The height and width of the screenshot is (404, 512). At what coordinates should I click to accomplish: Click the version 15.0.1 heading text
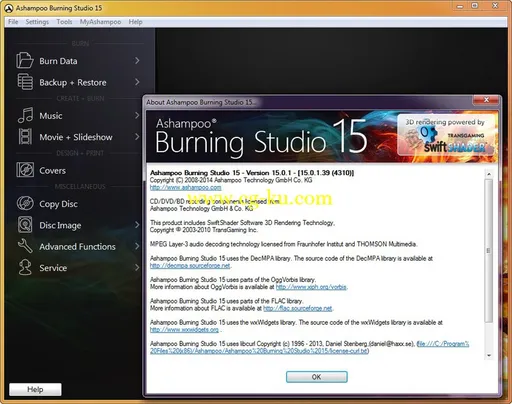(x=252, y=173)
